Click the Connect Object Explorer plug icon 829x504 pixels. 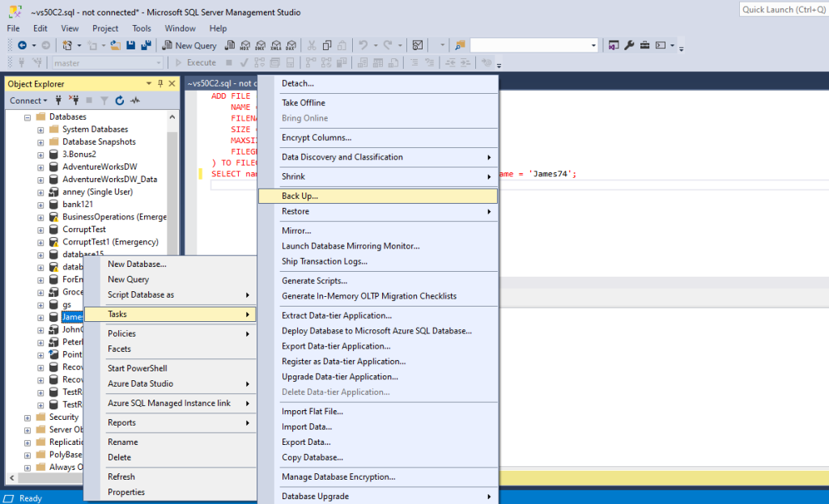point(58,100)
